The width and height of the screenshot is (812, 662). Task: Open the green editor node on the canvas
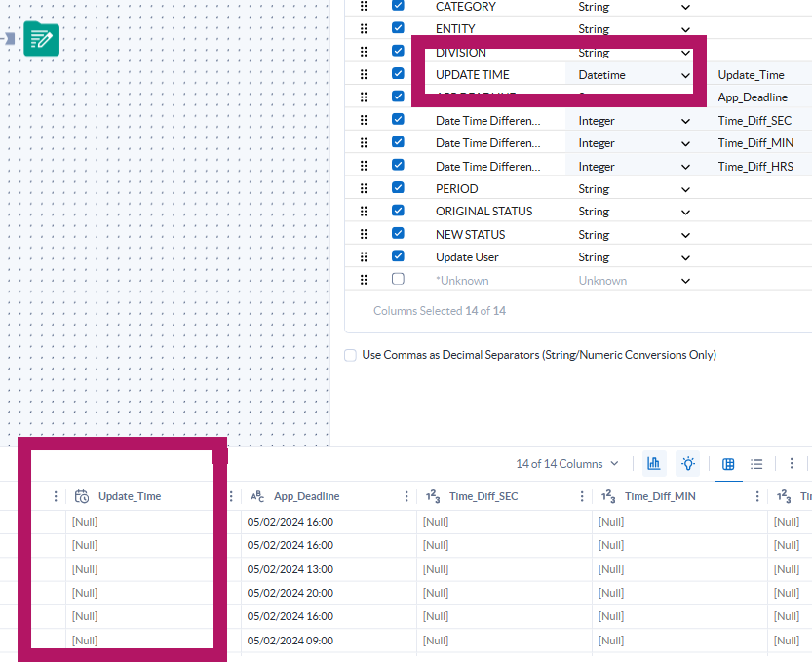coord(41,40)
